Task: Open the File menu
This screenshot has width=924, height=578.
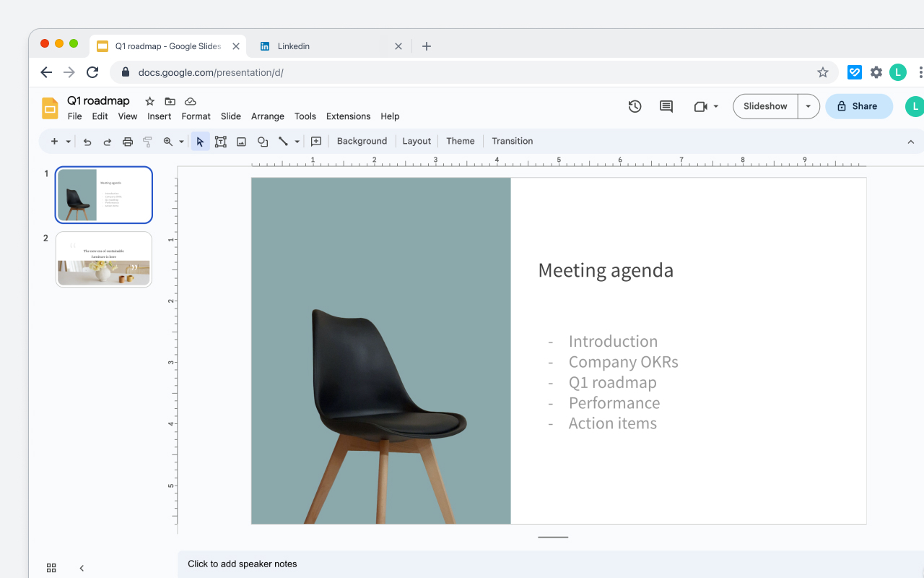Action: (74, 116)
